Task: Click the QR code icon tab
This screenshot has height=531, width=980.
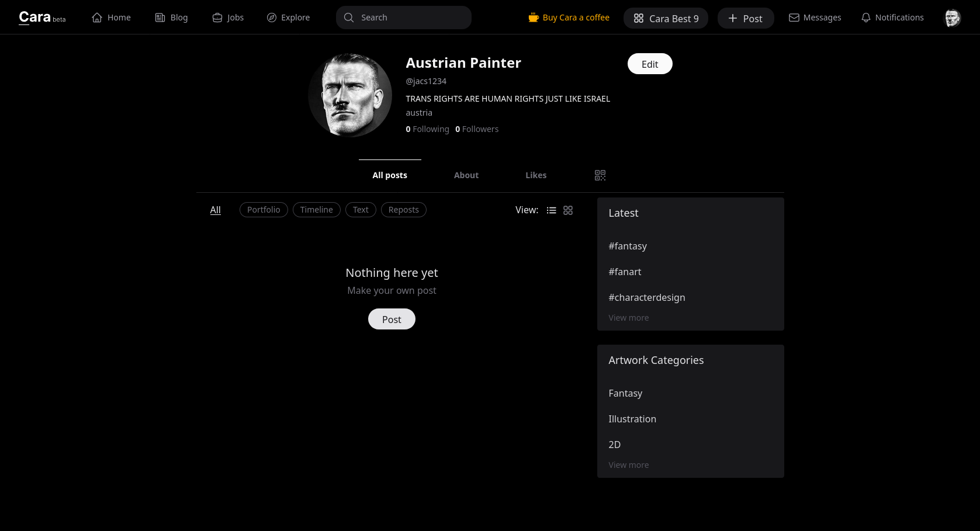Action: coord(600,175)
